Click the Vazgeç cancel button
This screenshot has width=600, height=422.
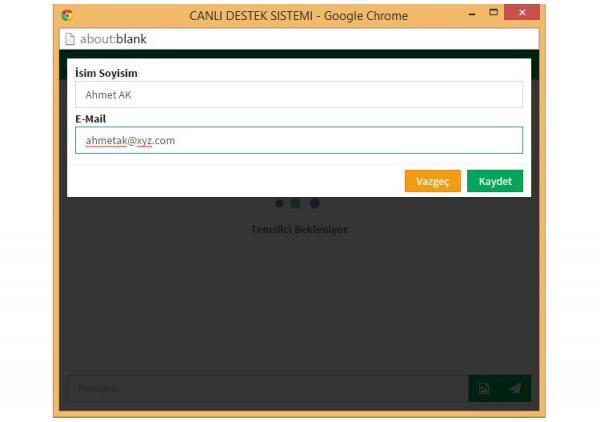tap(433, 181)
